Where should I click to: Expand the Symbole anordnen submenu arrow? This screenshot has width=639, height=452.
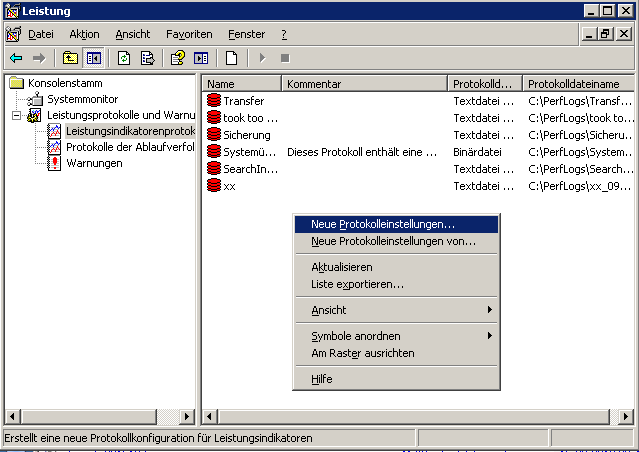point(490,336)
